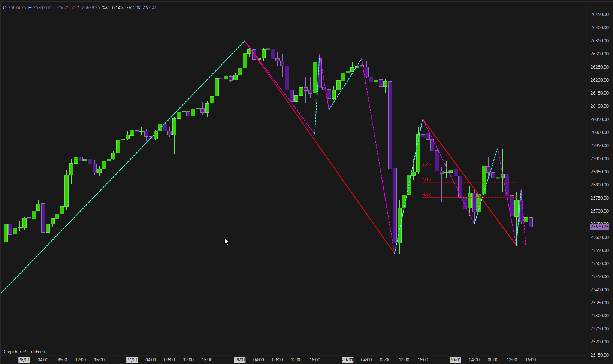Viewport: 613px width, 364px height.
Task: Click the 30/01 date marker
Action: pyautogui.click(x=455, y=360)
